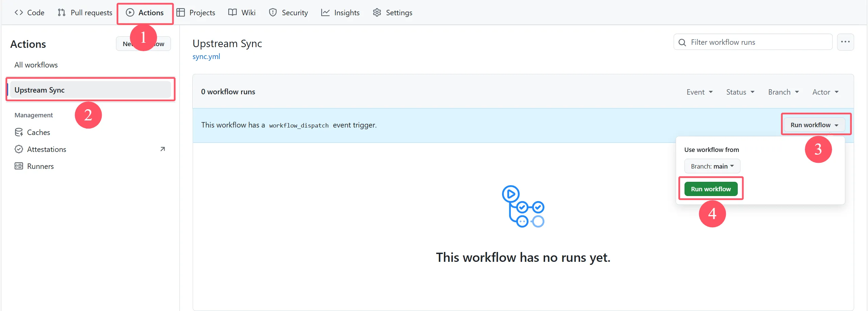Open the Caches management page

click(x=38, y=132)
